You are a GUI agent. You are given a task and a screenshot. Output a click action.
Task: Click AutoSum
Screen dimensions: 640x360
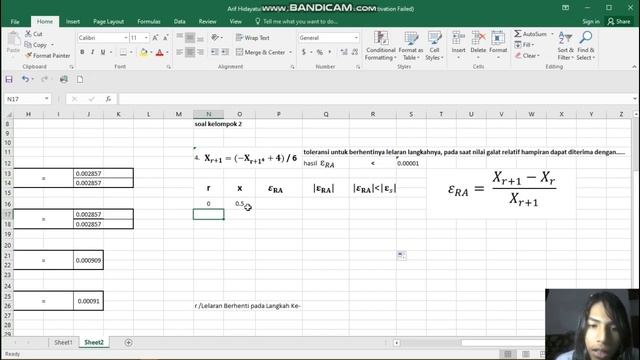click(530, 34)
